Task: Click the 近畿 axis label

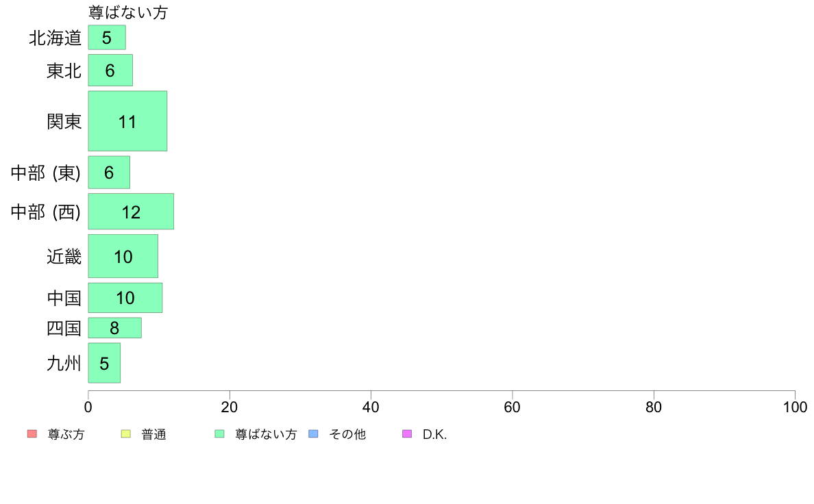Action: [x=64, y=256]
